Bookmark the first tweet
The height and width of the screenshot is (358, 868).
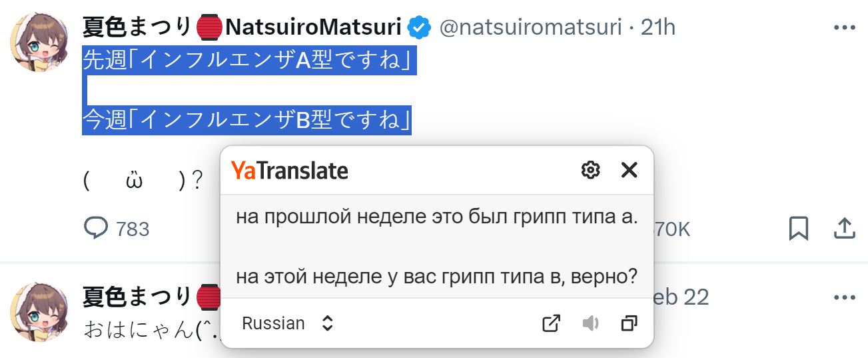click(798, 229)
